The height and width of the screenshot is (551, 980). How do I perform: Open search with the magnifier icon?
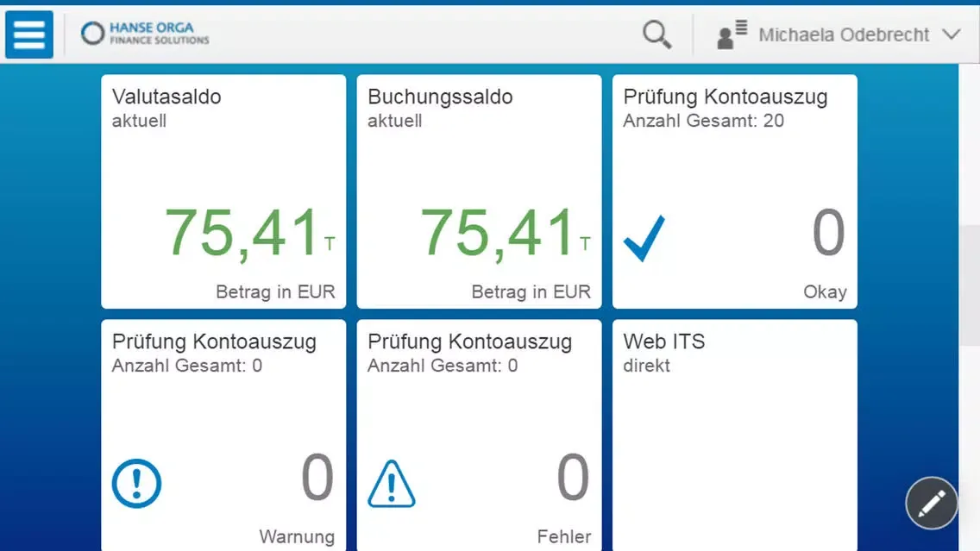click(x=656, y=34)
